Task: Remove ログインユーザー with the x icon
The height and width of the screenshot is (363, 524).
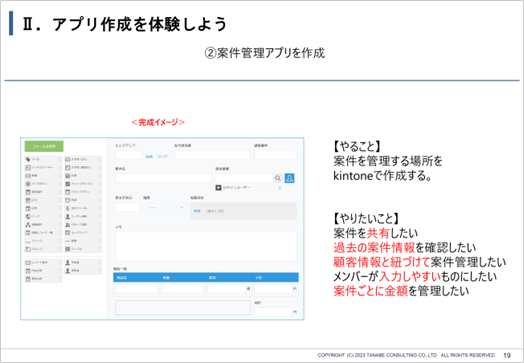Action: tap(280, 188)
